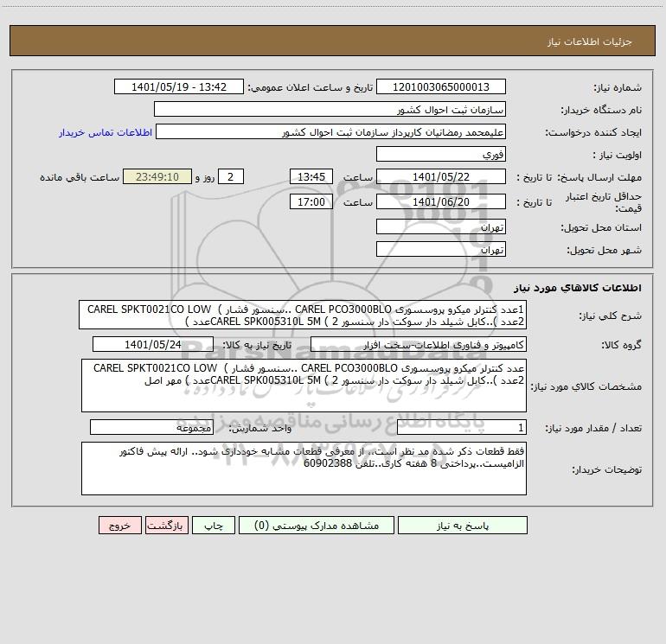Click label شماره نیاز
The width and height of the screenshot is (666, 644).
coord(618,87)
